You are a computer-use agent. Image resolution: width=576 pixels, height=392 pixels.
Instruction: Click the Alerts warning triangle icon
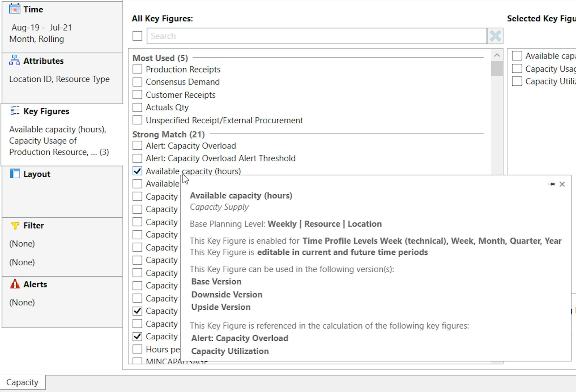[x=14, y=284]
